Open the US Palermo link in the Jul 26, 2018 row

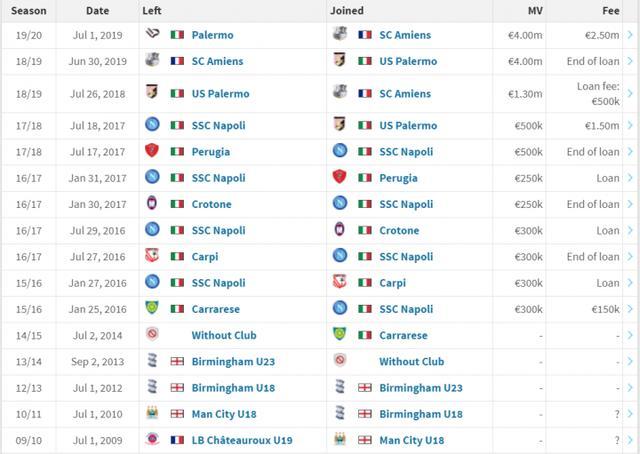tap(220, 94)
